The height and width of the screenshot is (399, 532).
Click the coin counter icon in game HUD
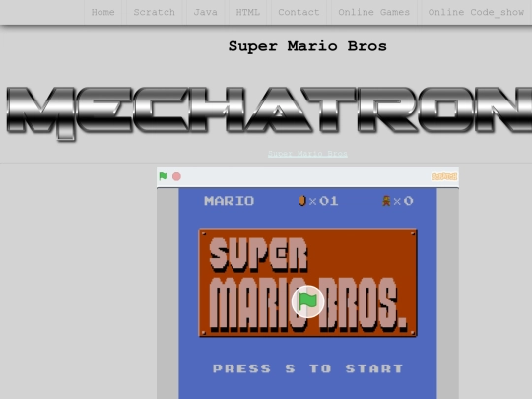[302, 201]
